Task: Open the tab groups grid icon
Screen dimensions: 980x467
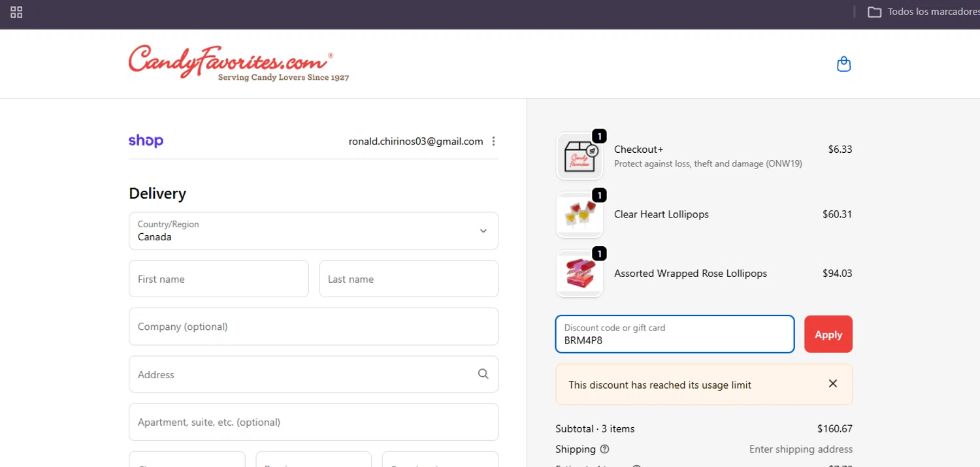Action: (x=16, y=12)
